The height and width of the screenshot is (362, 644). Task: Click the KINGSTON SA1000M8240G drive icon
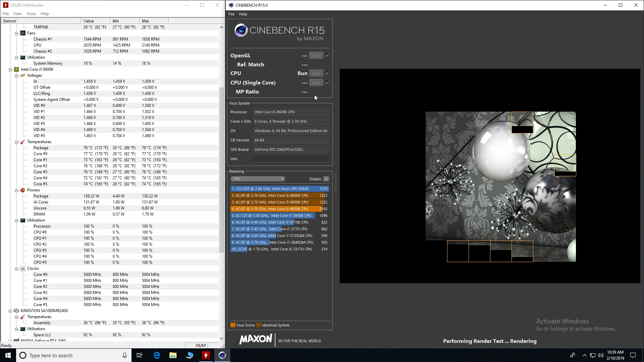pos(16,311)
